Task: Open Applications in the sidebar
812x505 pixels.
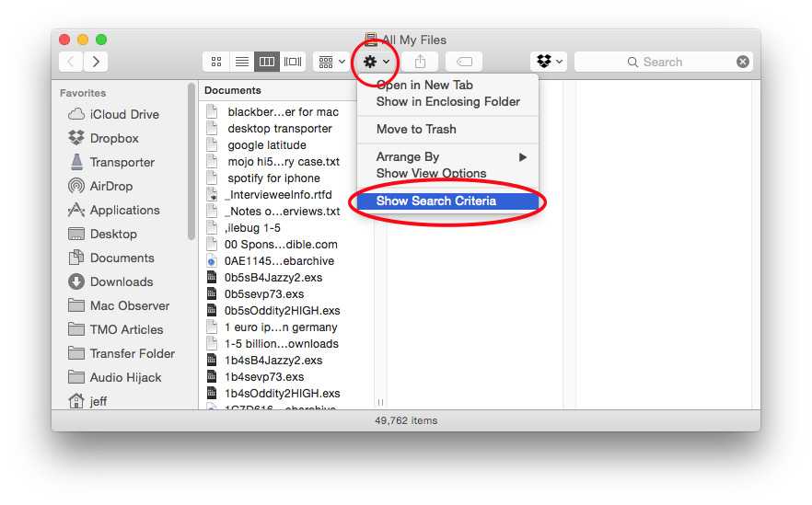Action: point(114,210)
